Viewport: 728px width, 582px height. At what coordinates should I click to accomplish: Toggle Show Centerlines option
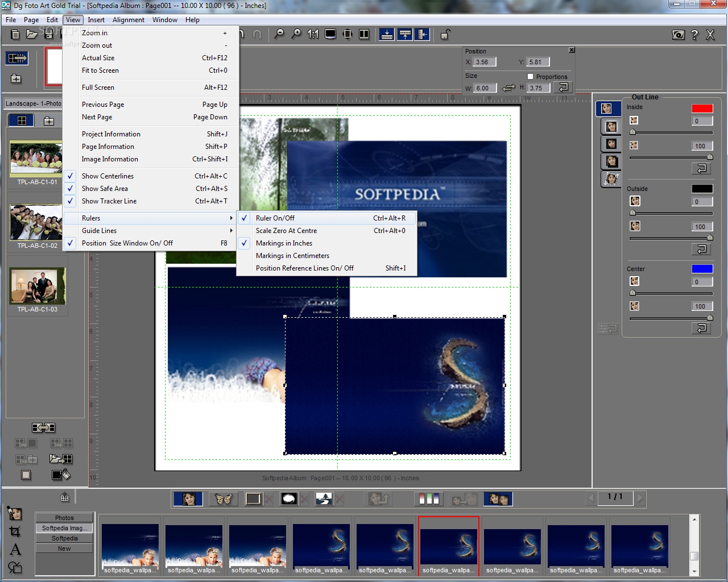tap(151, 176)
